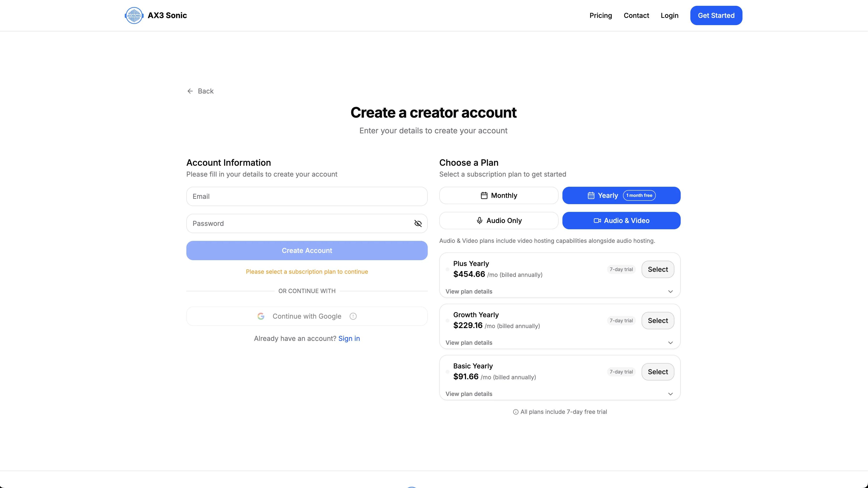The width and height of the screenshot is (868, 488).
Task: Expand Plus Yearly plan details
Action: [x=559, y=291]
